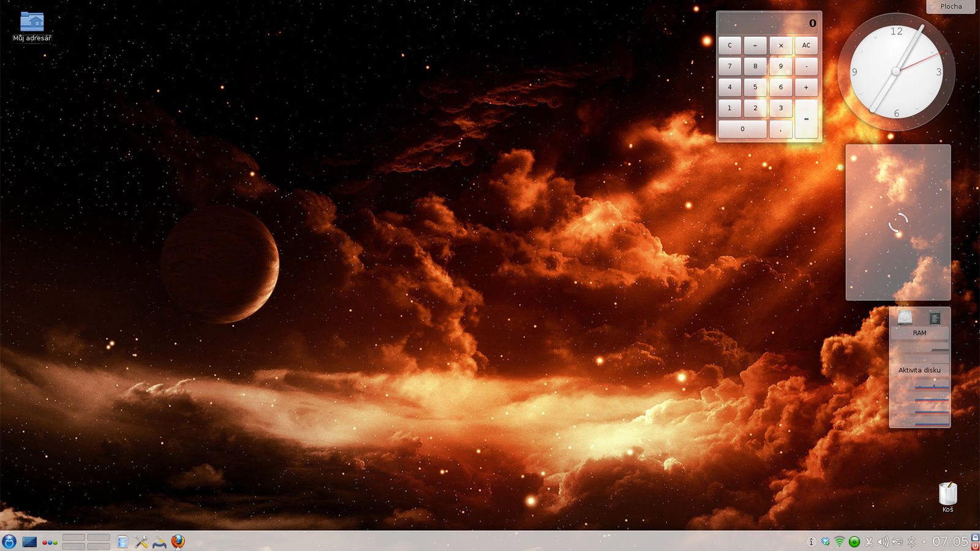Viewport: 980px width, 551px height.
Task: Open the notifications info tray icon
Action: (811, 542)
